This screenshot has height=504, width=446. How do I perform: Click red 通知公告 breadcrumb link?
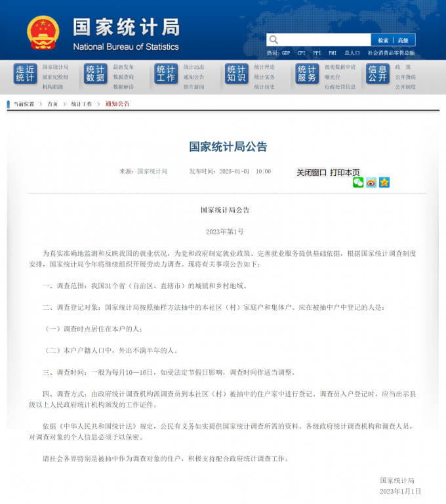pos(117,104)
